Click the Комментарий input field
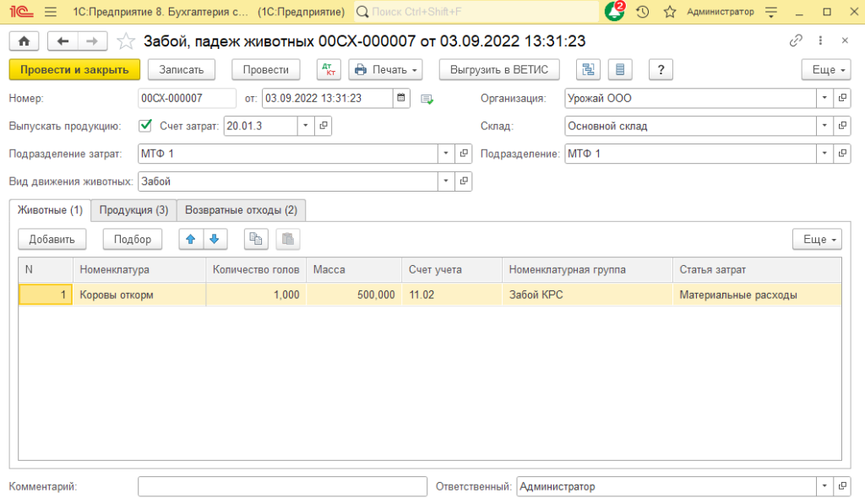 [x=282, y=486]
